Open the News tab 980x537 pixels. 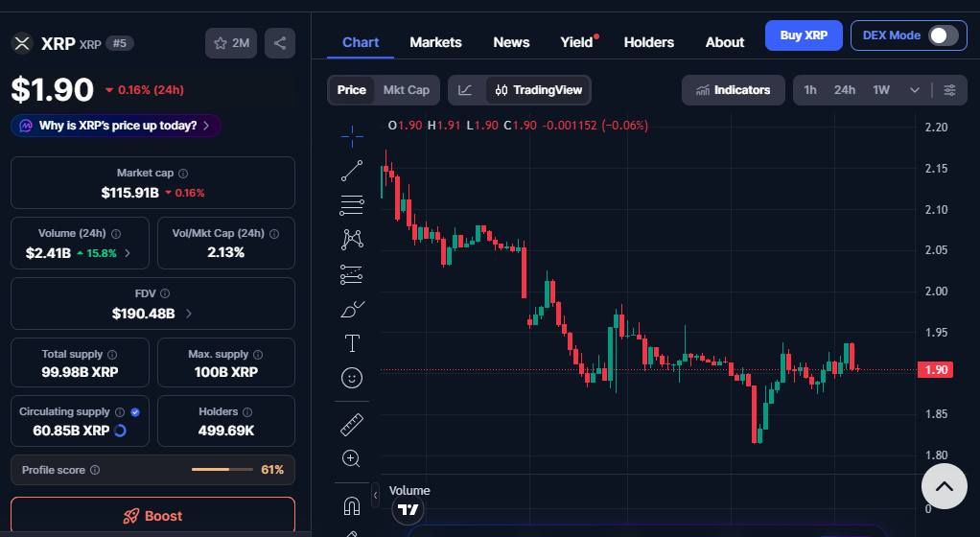coord(511,42)
